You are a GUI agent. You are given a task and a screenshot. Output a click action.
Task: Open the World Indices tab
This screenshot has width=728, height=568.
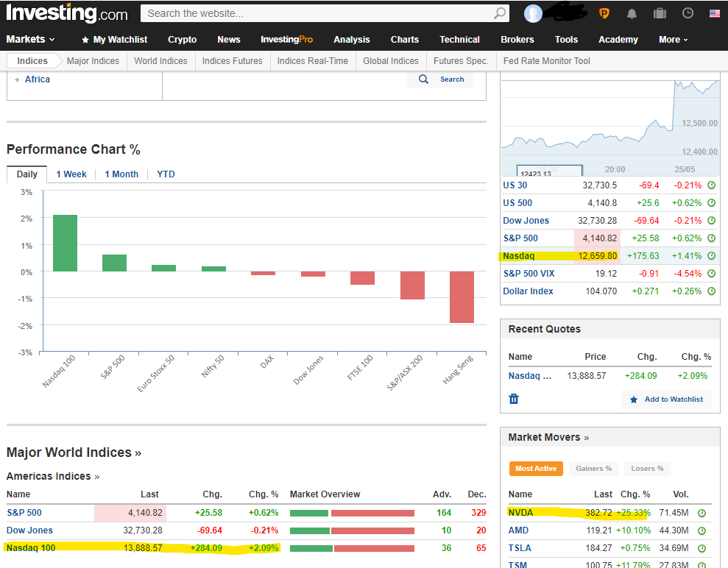coord(160,61)
